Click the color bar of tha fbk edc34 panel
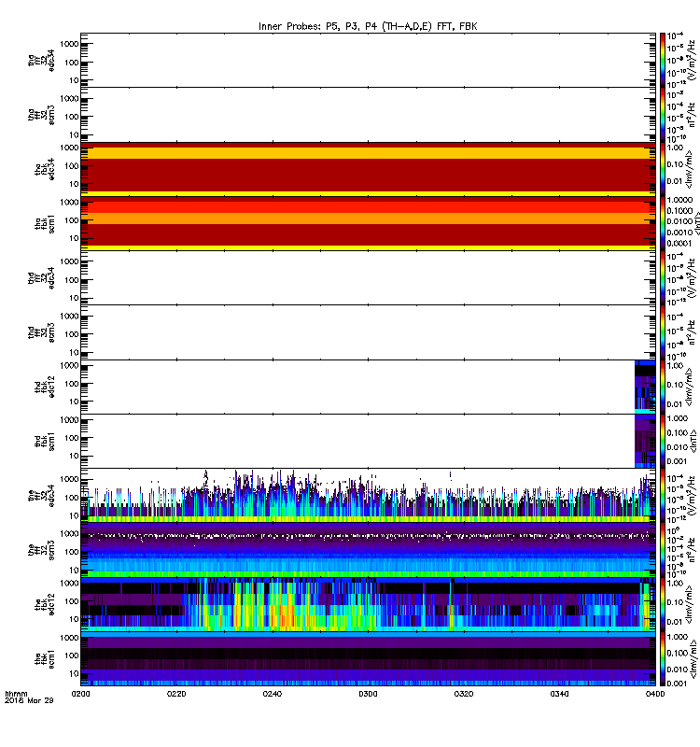Screen dimensions: 700x747 click(x=663, y=169)
